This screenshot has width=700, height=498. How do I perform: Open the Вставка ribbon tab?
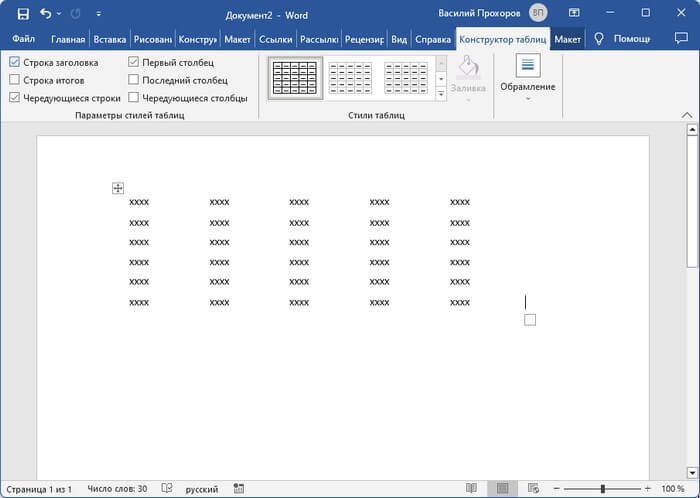click(109, 39)
